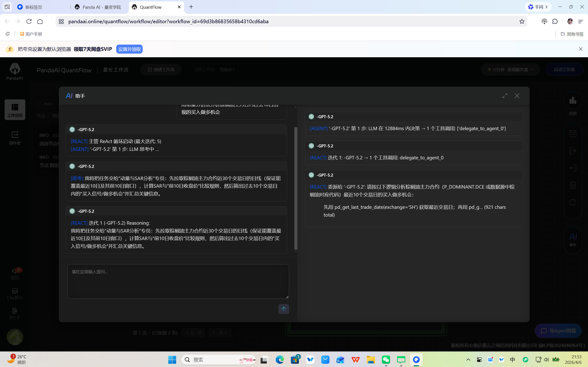588x367 pixels.
Task: Open the 创作者 panel from the sidebar
Action: [14, 138]
